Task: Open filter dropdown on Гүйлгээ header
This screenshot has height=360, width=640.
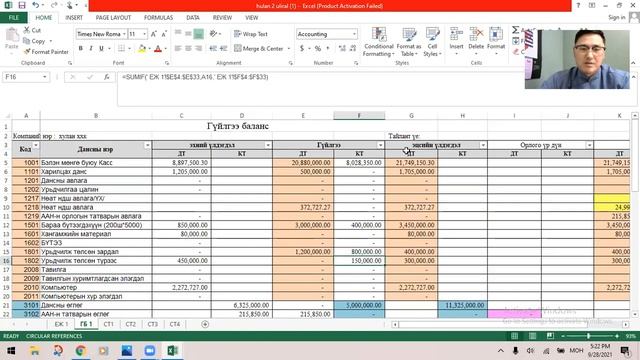Action: (x=380, y=145)
